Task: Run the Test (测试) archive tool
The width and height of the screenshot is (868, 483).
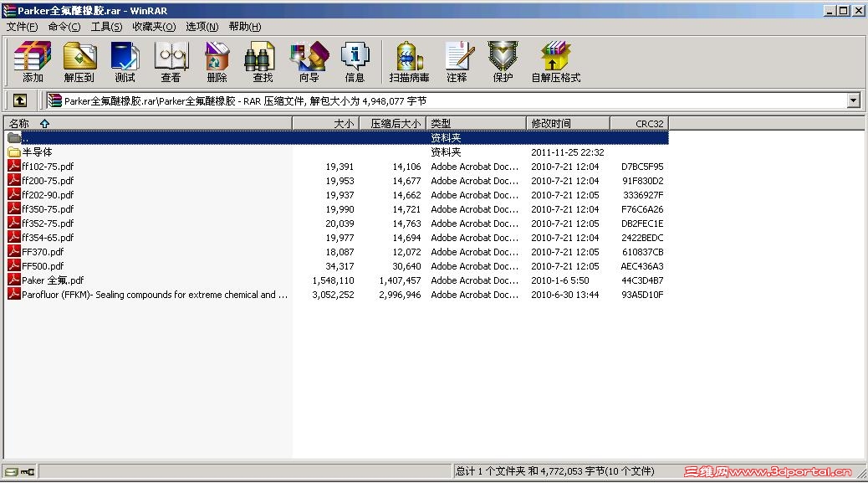Action: tap(125, 61)
